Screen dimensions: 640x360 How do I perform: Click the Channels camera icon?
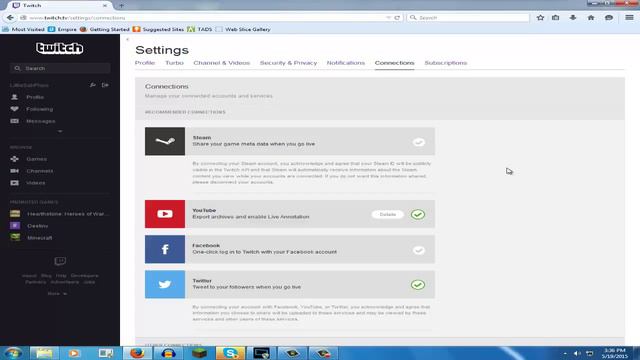tap(15, 171)
